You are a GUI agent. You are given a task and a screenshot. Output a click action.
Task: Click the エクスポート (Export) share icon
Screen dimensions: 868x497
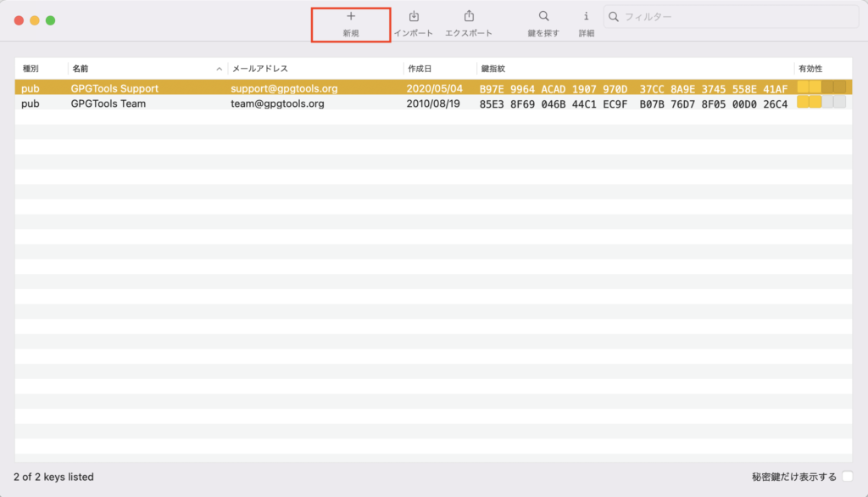click(469, 16)
